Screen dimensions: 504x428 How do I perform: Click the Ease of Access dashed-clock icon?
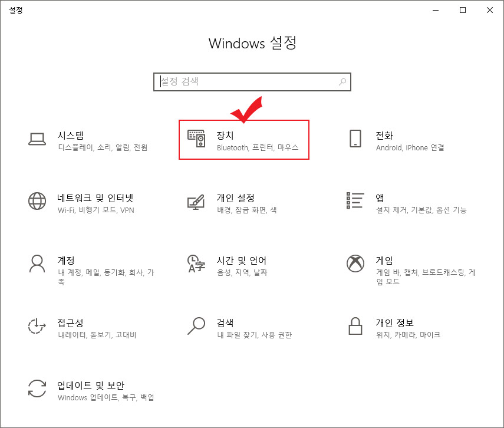37,326
